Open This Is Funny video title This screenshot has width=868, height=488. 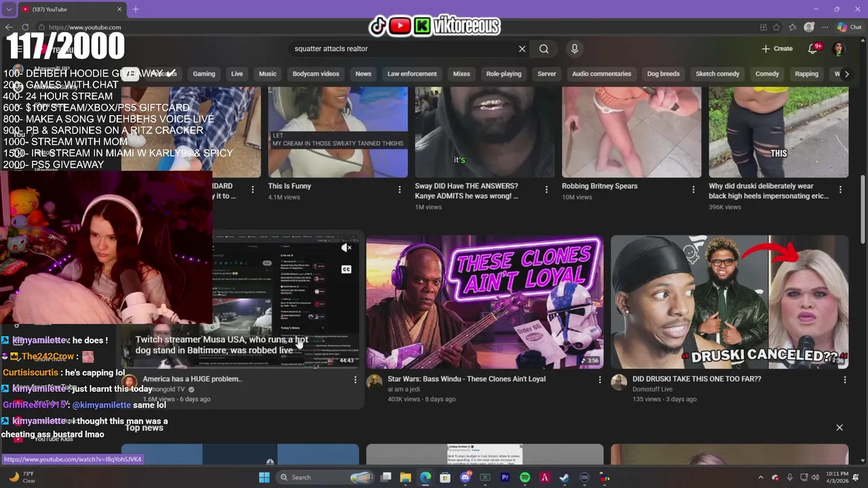tap(290, 186)
